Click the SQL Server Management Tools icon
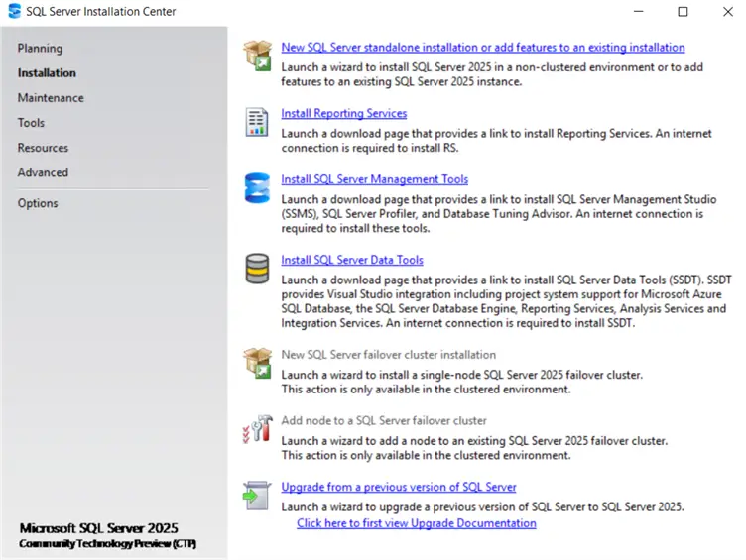 (257, 187)
